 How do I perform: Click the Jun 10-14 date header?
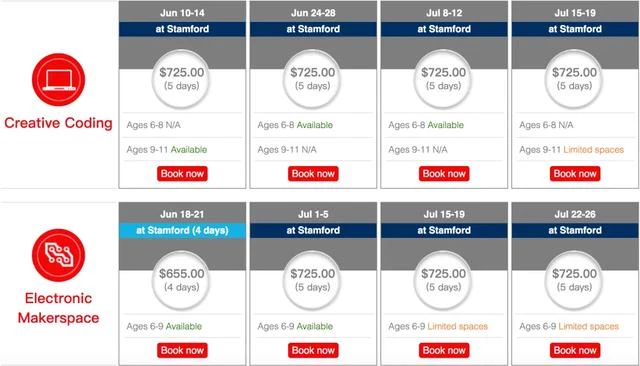coord(182,13)
